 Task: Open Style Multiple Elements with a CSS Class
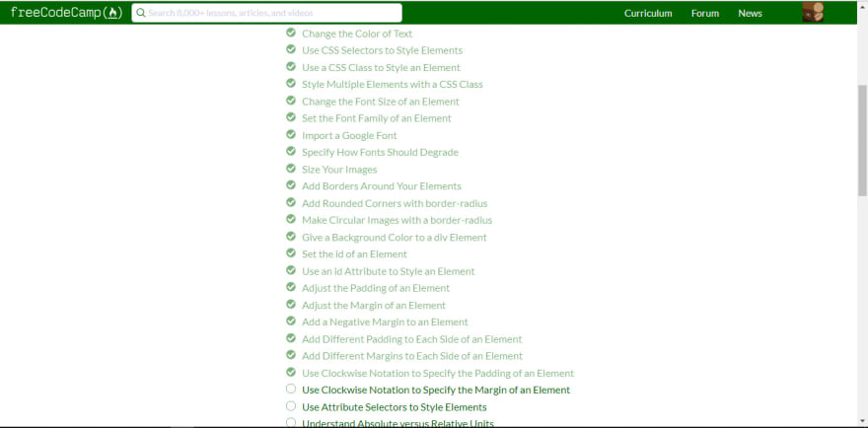coord(392,84)
